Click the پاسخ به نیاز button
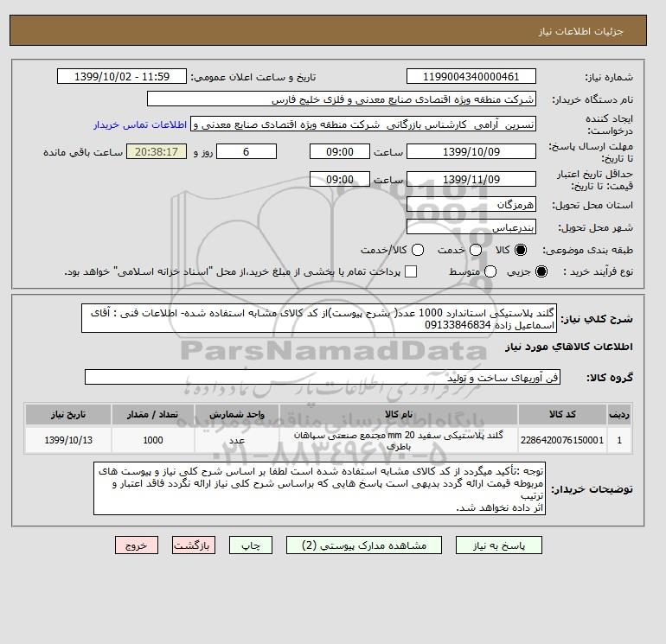The width and height of the screenshot is (666, 644). click(499, 545)
